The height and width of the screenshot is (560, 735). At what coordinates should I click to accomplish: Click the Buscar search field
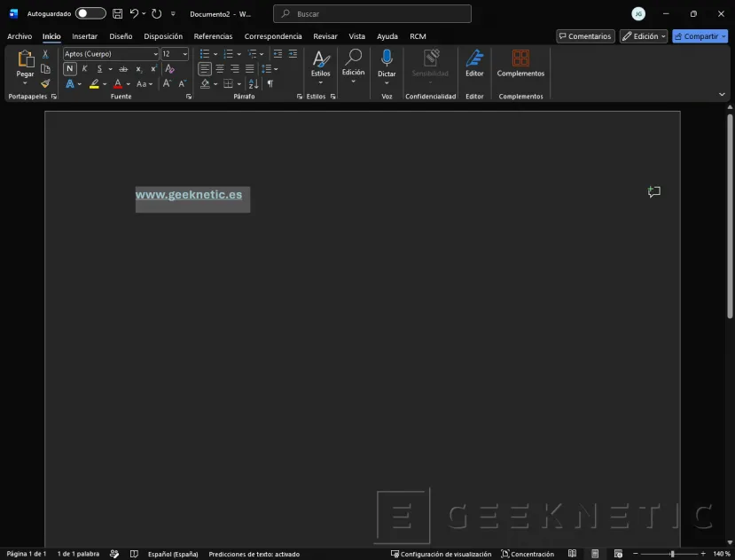[372, 14]
